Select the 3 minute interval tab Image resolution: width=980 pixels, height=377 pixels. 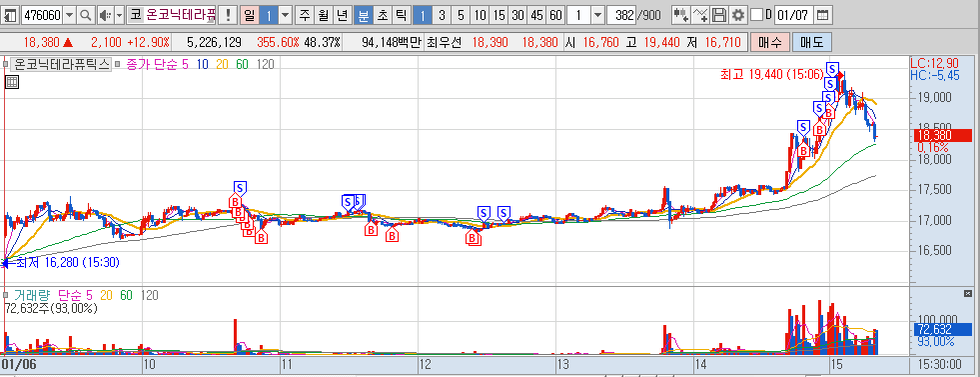click(x=442, y=14)
